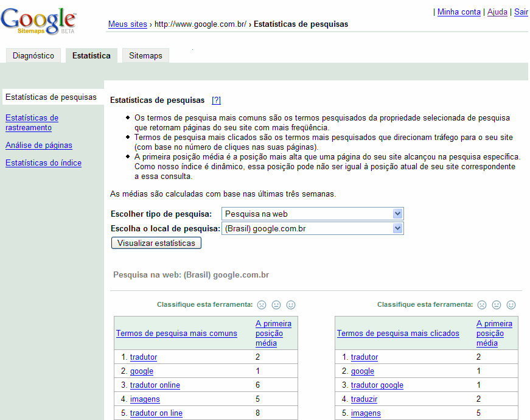Image resolution: width=530 pixels, height=420 pixels.
Task: Click the Visualizar estatísticas button
Action: pos(156,243)
